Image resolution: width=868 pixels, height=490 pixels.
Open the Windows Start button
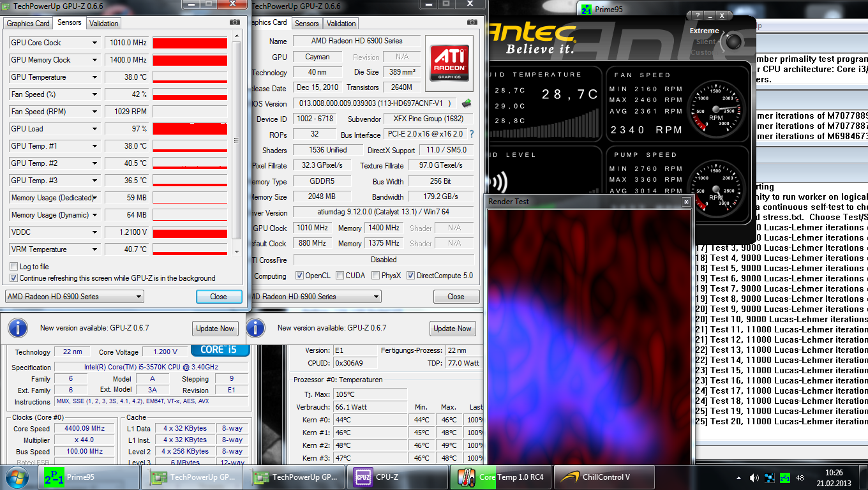[17, 477]
